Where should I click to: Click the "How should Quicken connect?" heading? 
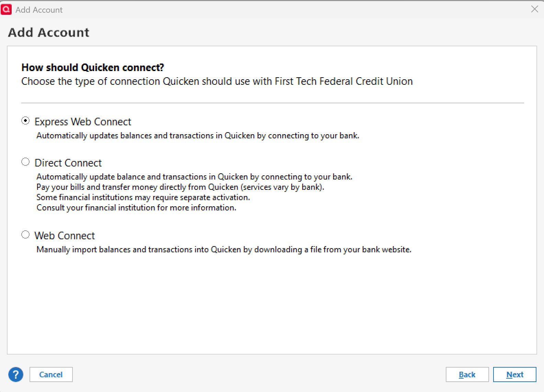[x=93, y=68]
